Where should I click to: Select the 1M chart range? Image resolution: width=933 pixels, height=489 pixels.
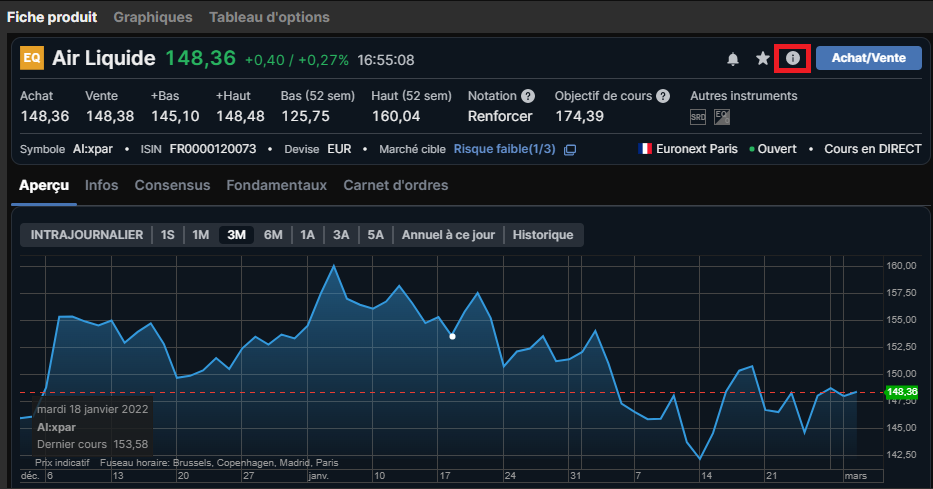point(201,235)
